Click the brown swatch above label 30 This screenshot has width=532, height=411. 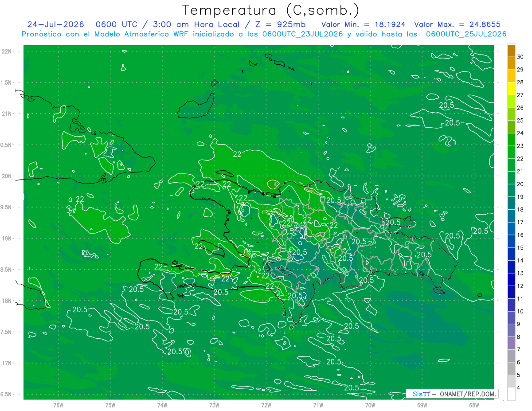click(511, 51)
